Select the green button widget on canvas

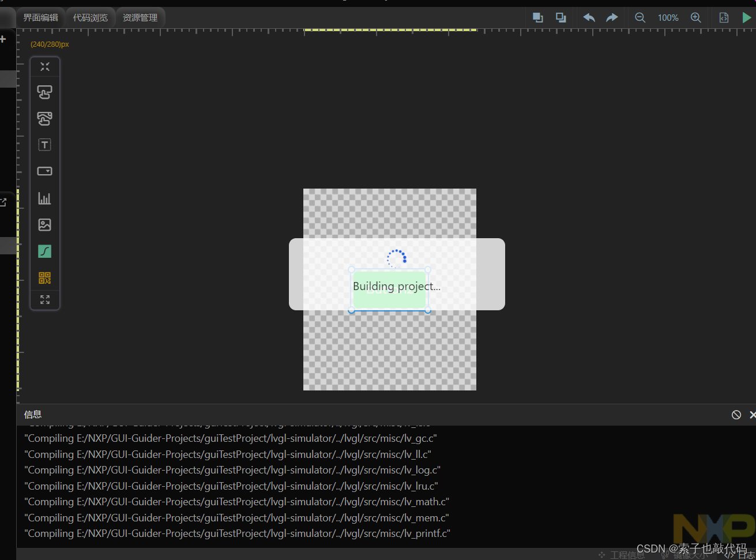click(x=390, y=290)
